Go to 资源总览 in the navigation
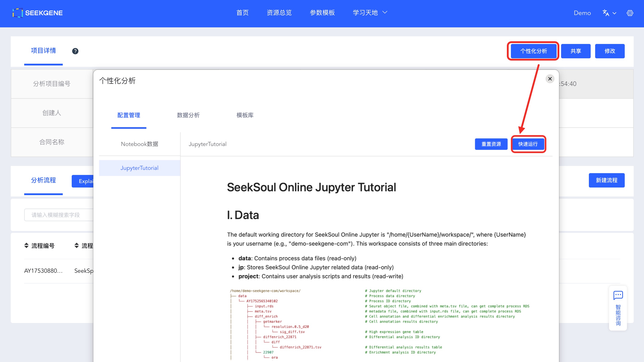 click(x=279, y=13)
